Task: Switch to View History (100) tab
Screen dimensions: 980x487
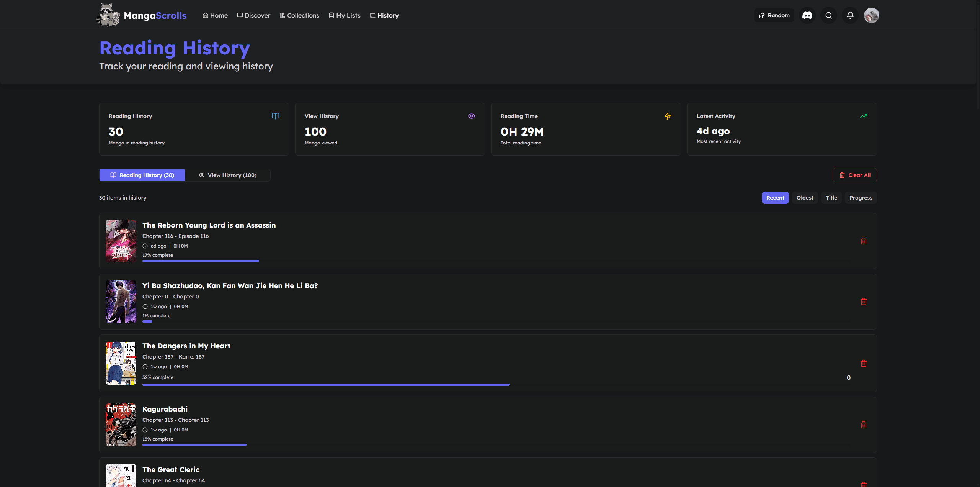Action: click(228, 175)
